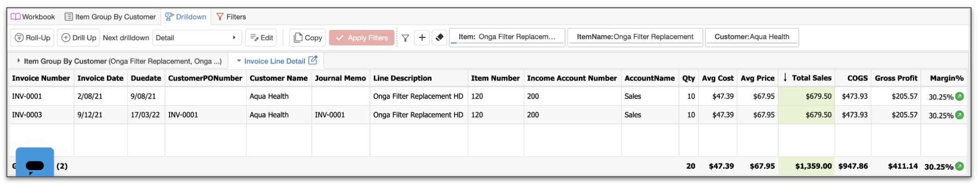Open the Next drilldown Detail dropdown
This screenshot has height=186, width=980.
[x=197, y=38]
